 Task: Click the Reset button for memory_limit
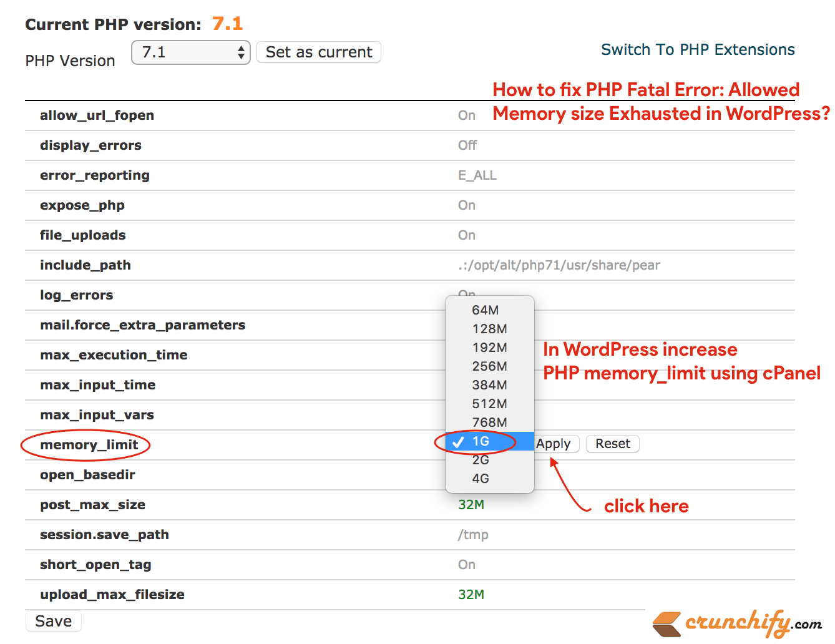(x=613, y=444)
